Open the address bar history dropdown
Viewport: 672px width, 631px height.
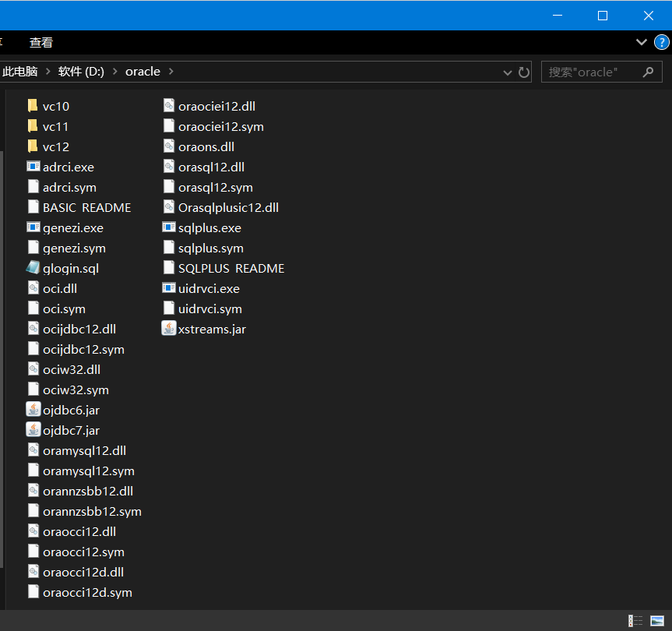507,71
